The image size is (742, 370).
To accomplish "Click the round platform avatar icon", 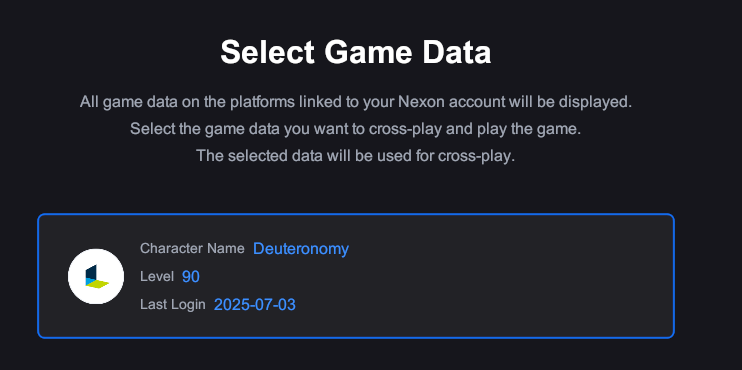I will tap(96, 276).
